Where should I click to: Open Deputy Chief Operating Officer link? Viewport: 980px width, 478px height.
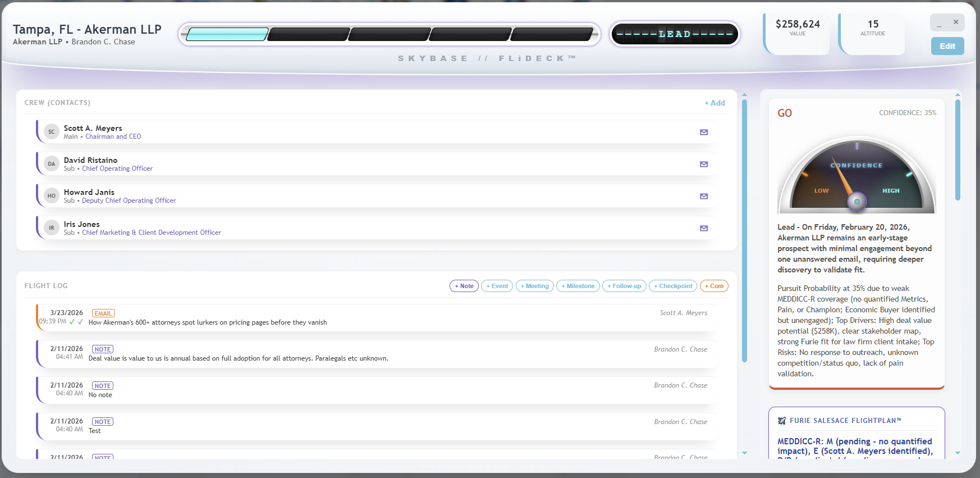[129, 201]
